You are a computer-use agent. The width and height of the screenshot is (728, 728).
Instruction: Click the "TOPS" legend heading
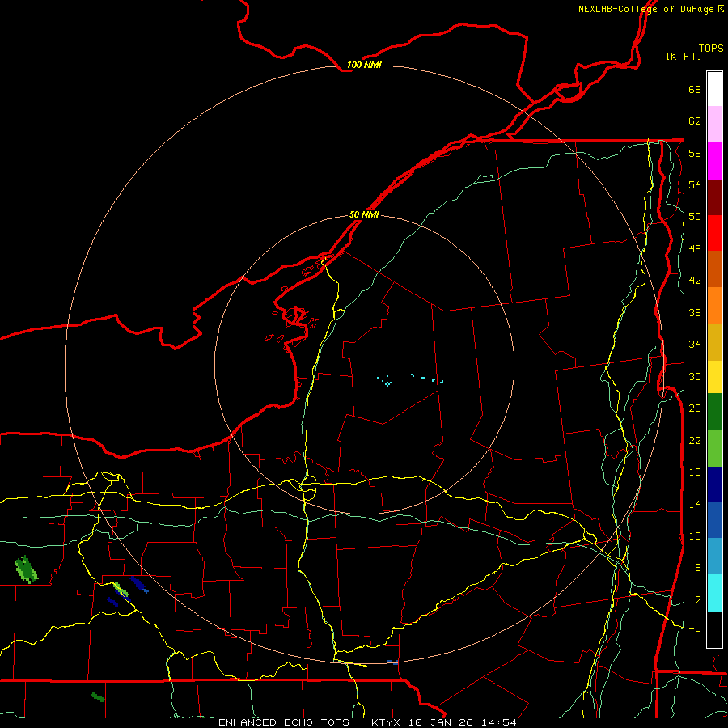click(x=711, y=48)
